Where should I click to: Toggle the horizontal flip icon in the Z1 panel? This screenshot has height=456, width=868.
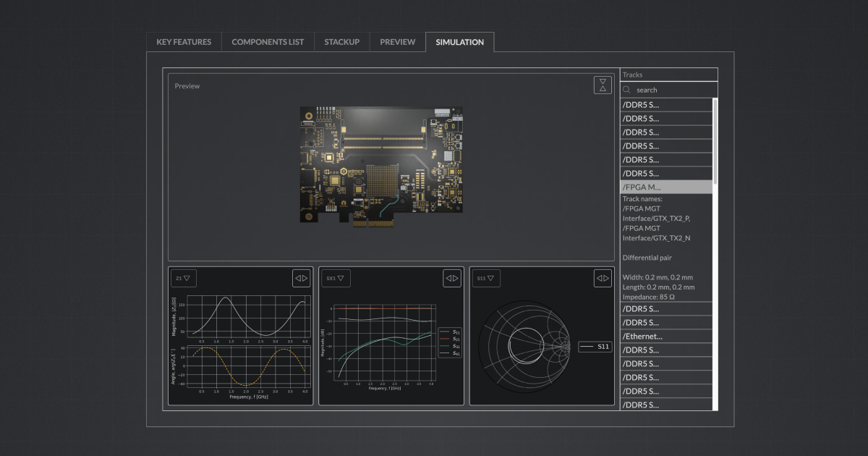coord(301,278)
